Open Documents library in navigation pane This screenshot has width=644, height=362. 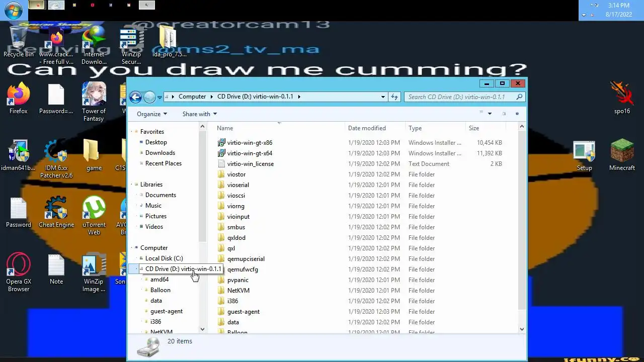pyautogui.click(x=160, y=195)
